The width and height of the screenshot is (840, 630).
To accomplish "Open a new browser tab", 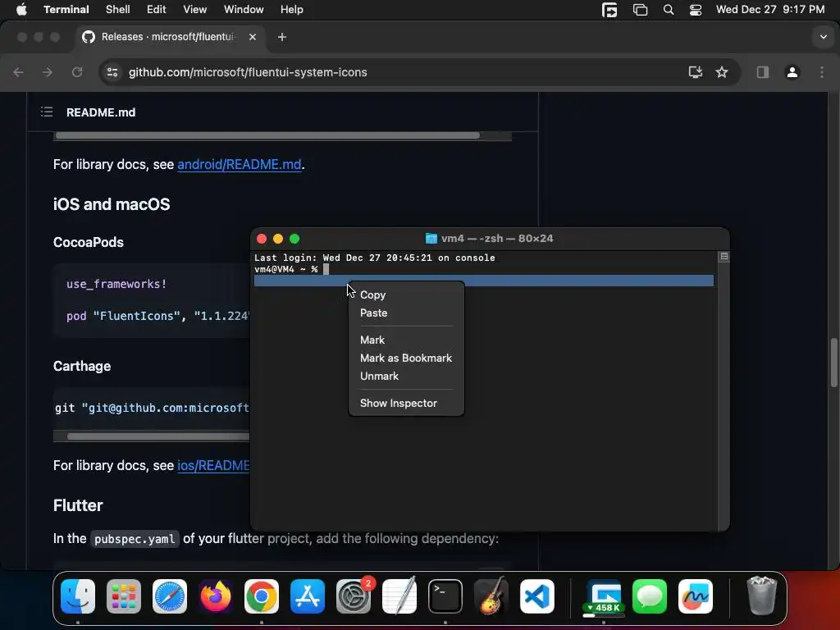I will 282,37.
